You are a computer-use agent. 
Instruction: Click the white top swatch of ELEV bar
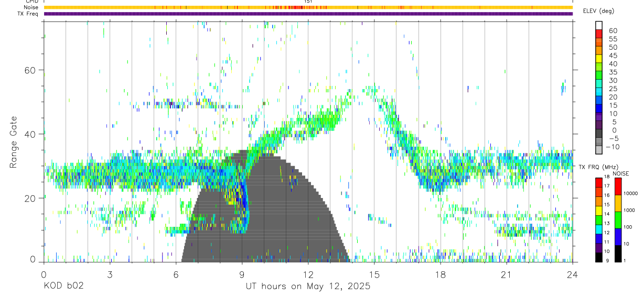click(599, 25)
